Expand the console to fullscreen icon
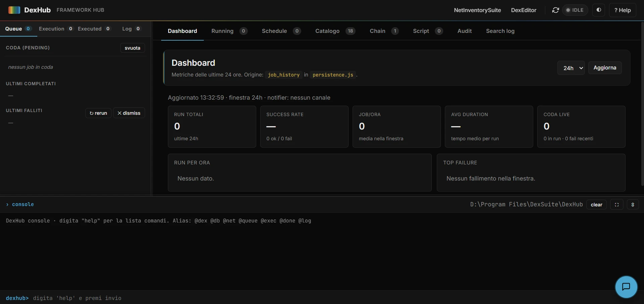Screen dimensions: 644x304 click(x=617, y=204)
